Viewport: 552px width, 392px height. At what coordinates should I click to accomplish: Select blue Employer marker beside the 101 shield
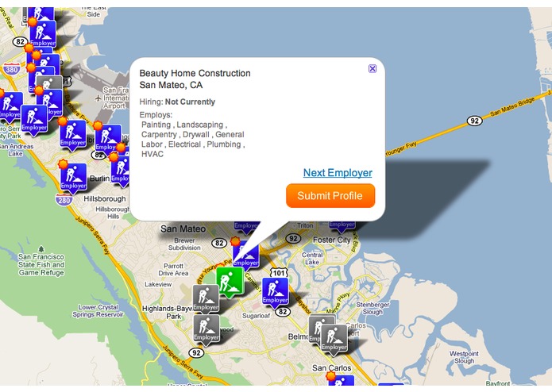pyautogui.click(x=276, y=291)
